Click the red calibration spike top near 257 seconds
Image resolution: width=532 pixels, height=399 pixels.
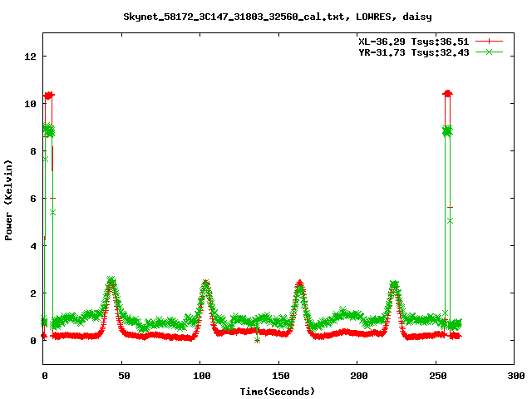click(448, 93)
